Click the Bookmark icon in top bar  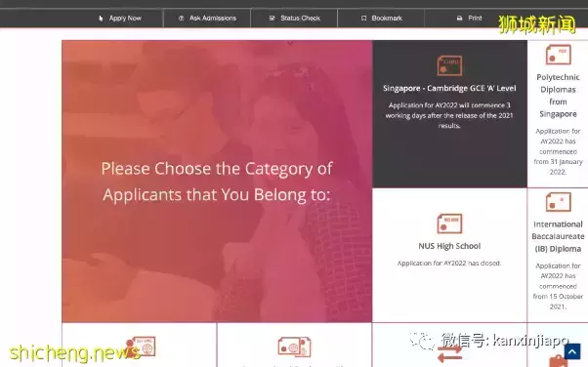tap(363, 18)
